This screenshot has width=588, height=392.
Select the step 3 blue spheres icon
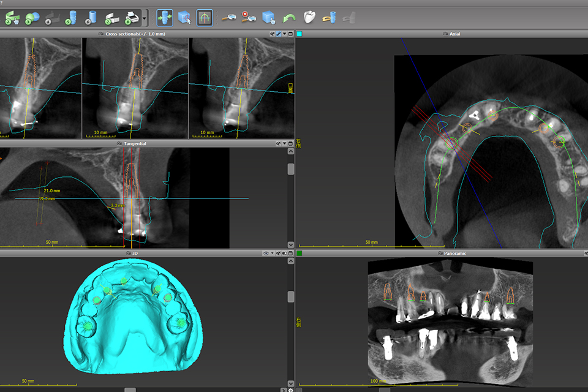coord(32,17)
